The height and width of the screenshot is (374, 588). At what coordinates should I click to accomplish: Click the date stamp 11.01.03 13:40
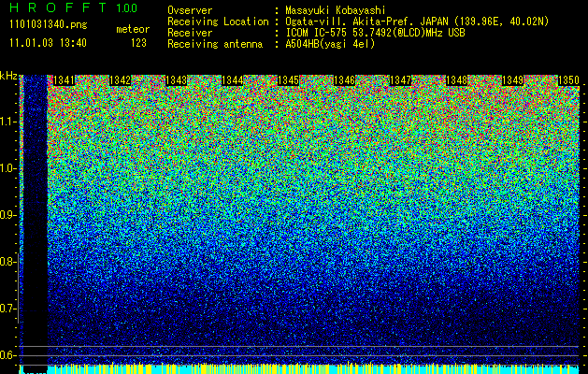[x=48, y=43]
